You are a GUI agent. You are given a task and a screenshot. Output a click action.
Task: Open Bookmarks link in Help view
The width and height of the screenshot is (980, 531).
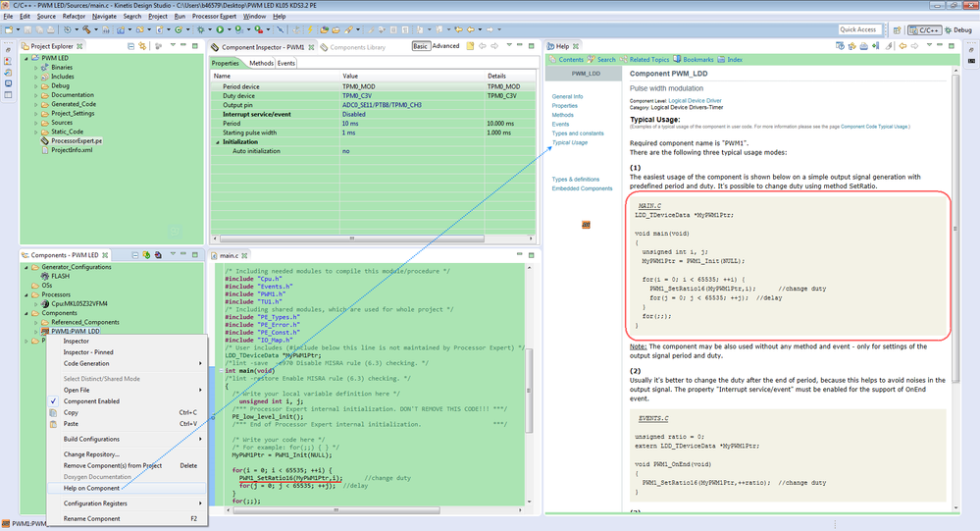[697, 60]
